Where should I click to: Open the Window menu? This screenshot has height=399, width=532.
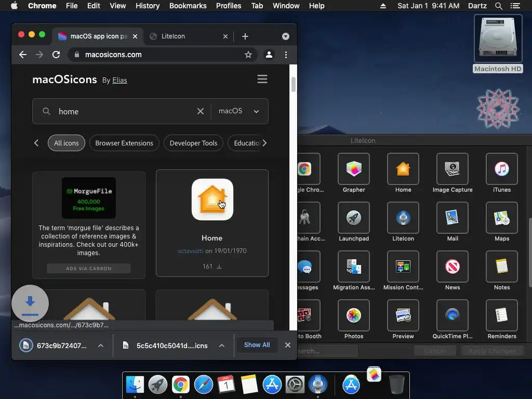coord(286,6)
